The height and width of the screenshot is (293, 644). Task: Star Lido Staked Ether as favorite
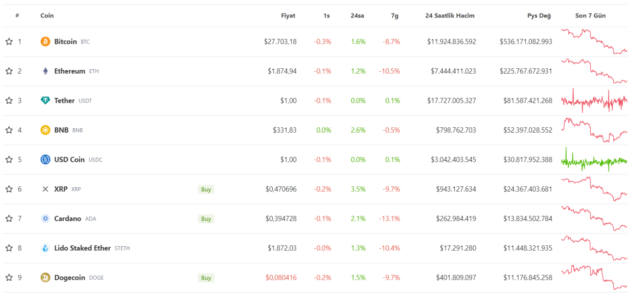[9, 248]
